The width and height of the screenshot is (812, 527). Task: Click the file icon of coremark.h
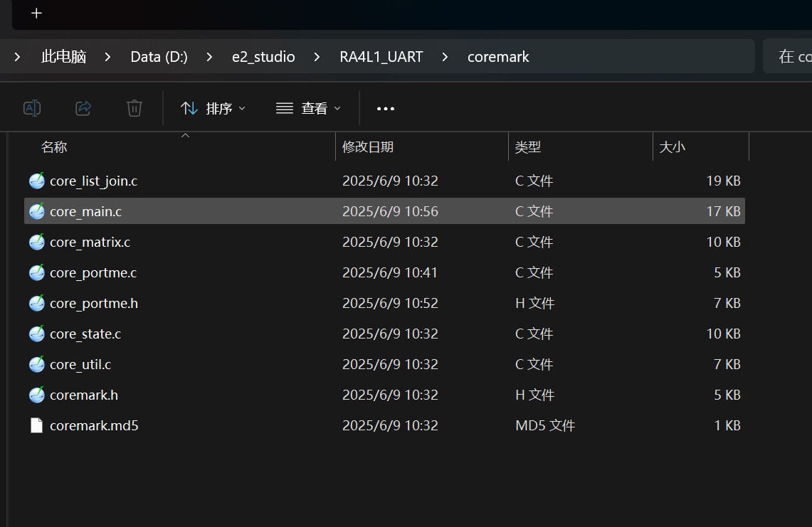[37, 395]
